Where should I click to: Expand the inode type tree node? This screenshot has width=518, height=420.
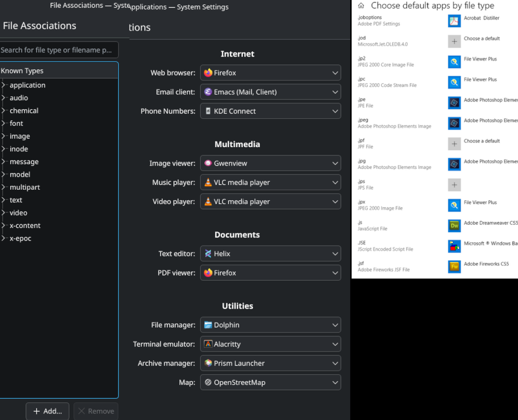pos(3,149)
